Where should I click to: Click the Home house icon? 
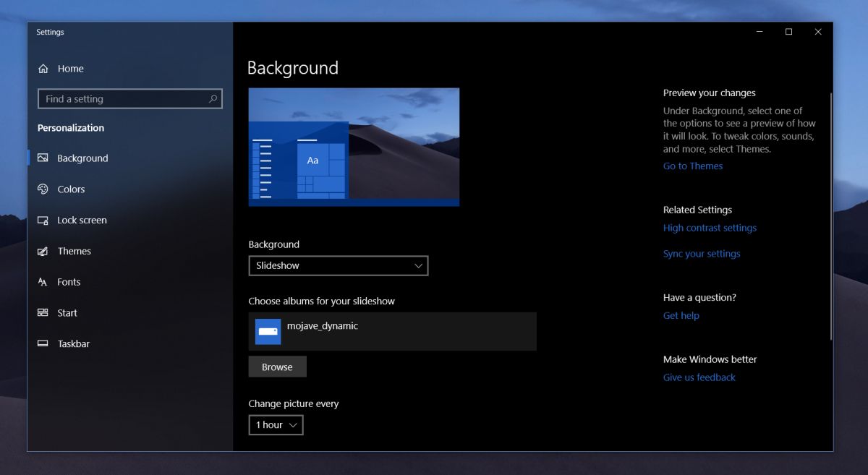coord(44,68)
